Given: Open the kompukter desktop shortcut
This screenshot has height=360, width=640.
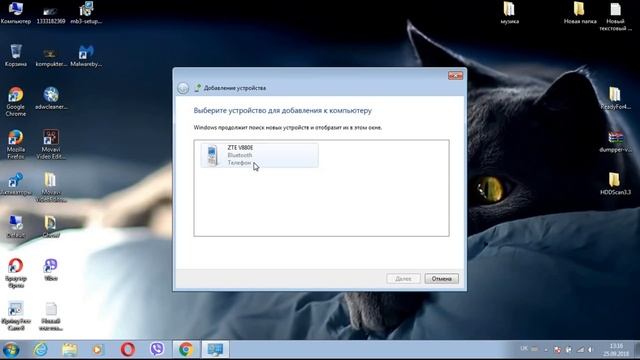Looking at the screenshot, I should (x=51, y=57).
